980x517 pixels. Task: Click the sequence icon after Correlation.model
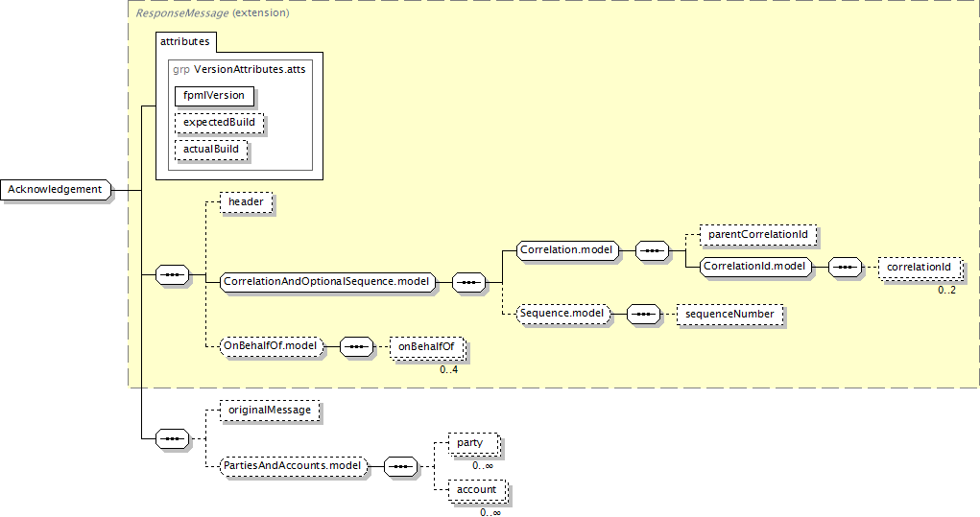(652, 250)
